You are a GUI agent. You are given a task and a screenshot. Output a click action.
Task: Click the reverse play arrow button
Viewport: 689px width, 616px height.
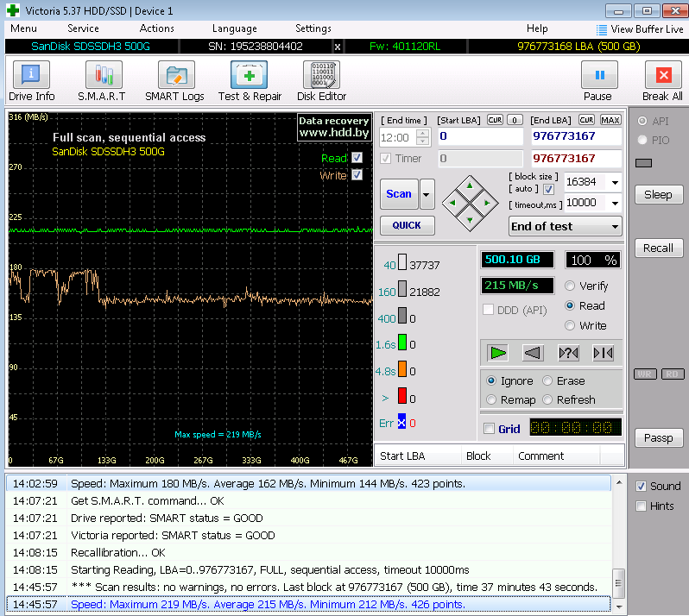[533, 352]
